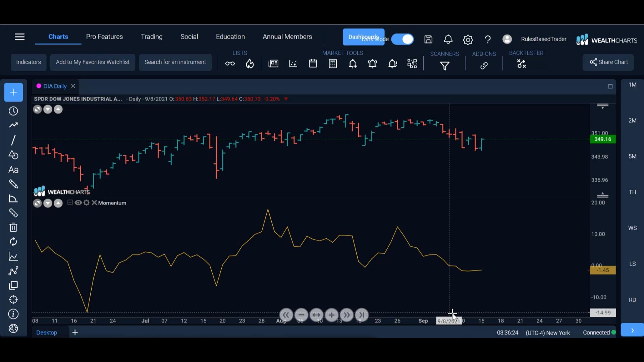
Task: Click the save floppy disk icon
Action: [428, 40]
